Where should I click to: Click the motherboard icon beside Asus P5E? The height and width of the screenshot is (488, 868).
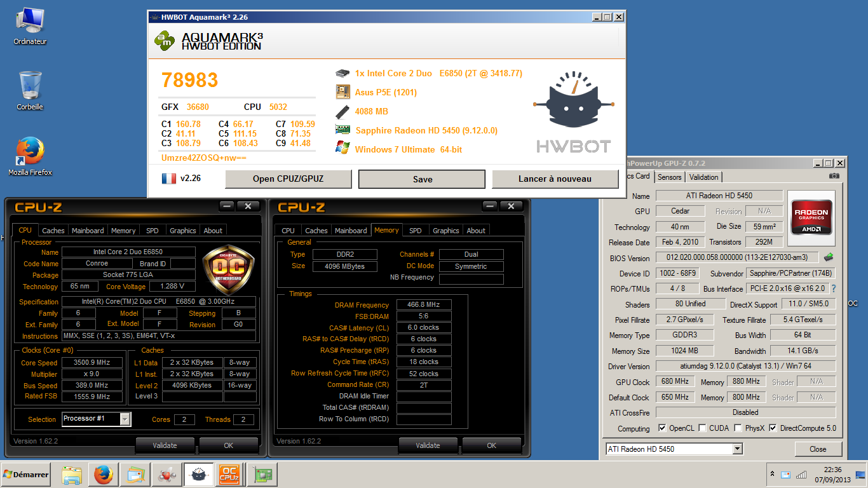(x=342, y=92)
